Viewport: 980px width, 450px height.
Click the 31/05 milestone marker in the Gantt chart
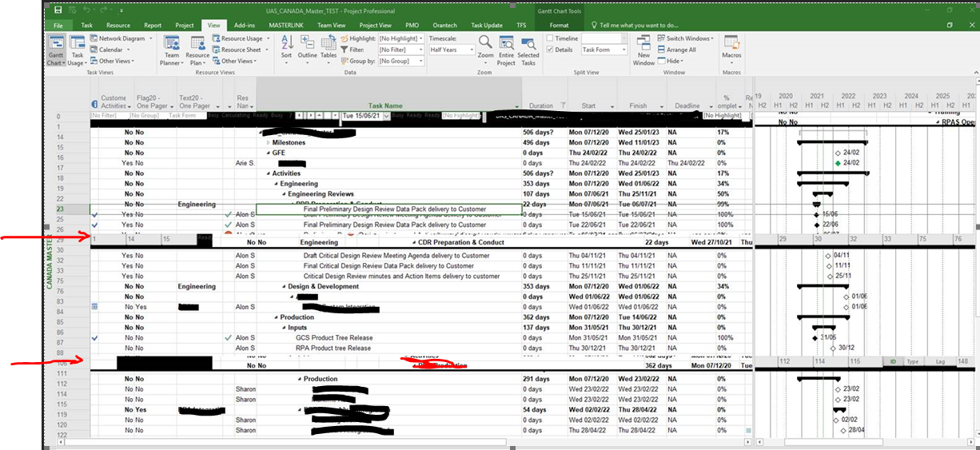[815, 338]
